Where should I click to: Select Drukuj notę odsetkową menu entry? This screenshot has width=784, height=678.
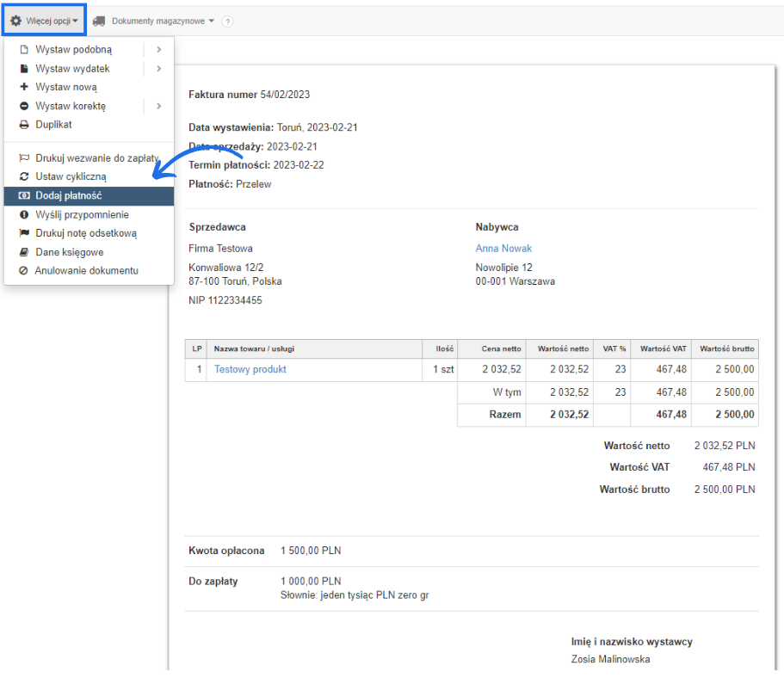click(85, 233)
